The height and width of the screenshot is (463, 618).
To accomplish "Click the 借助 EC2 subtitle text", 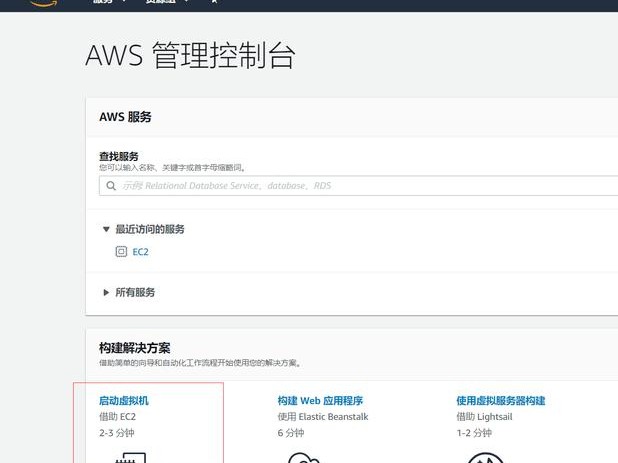I will click(117, 417).
